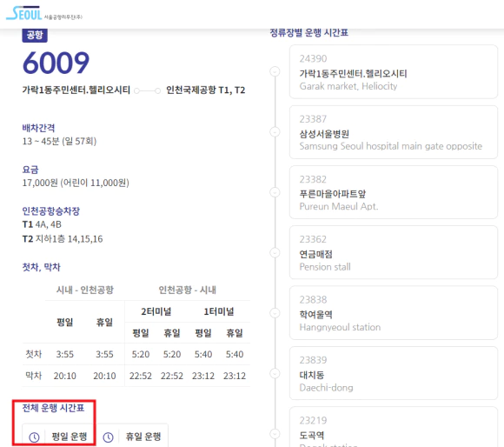Select the Hangnyeoul station stop card
Screen dimensions: 504x447
point(394,313)
